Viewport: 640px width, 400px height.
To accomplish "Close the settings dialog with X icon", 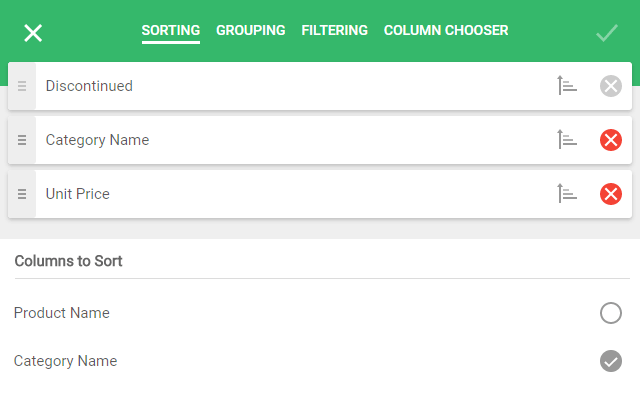I will click(x=33, y=33).
